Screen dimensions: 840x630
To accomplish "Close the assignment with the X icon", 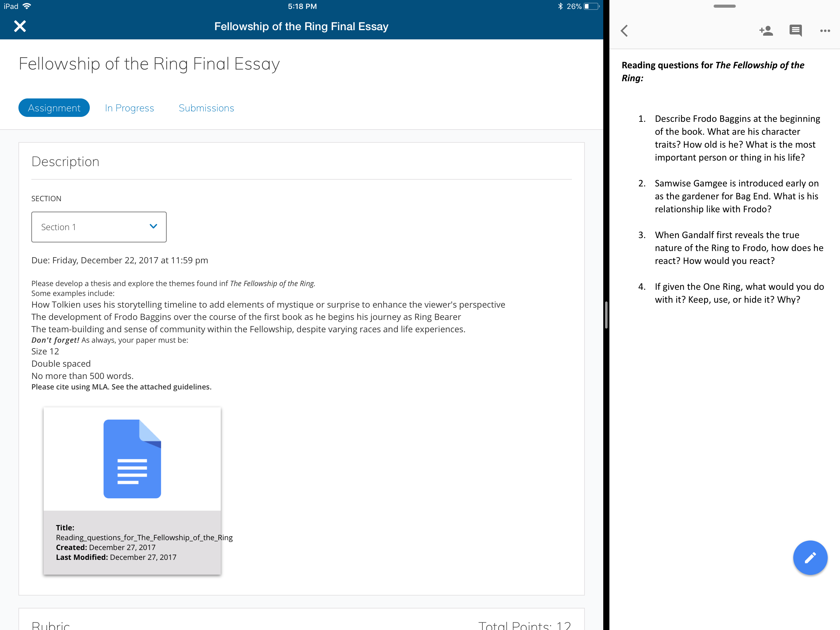I will click(20, 26).
